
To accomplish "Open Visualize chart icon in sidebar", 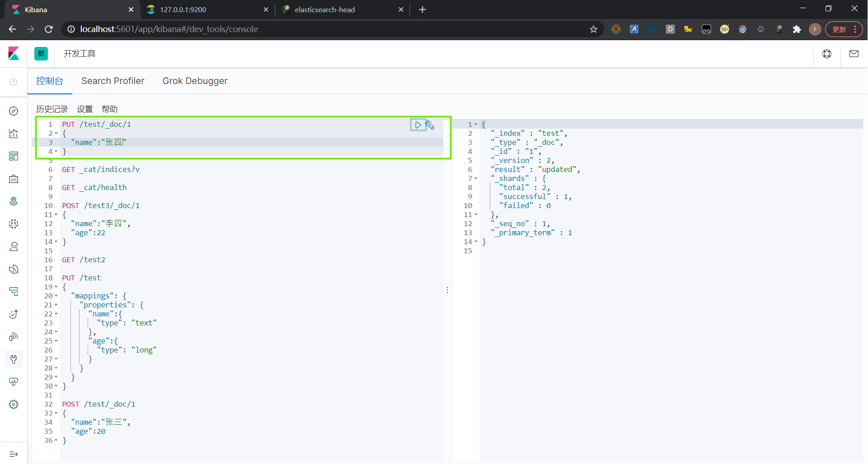I will tap(14, 134).
